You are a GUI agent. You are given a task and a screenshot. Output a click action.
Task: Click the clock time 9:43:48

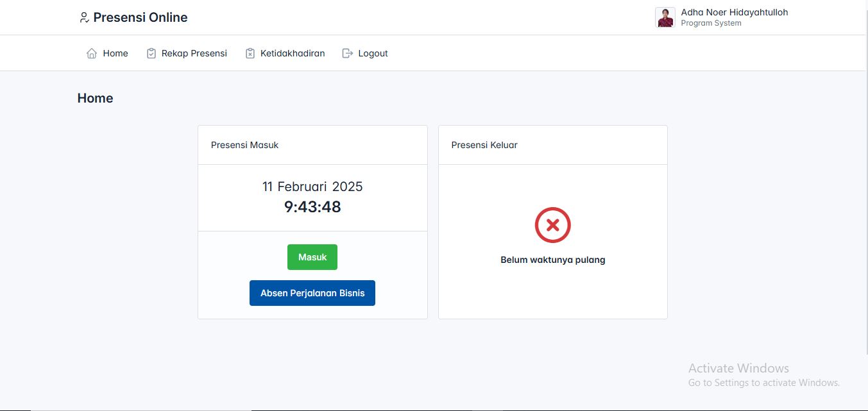coord(312,207)
